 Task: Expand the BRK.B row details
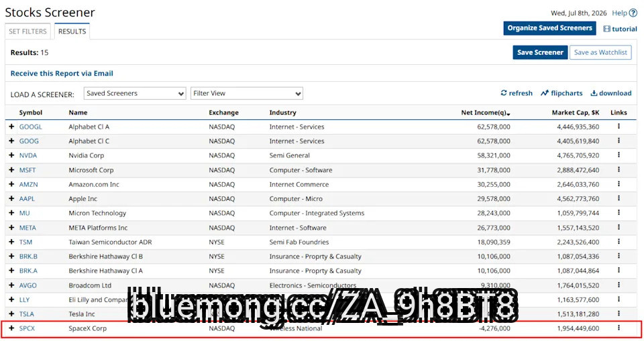(11, 256)
